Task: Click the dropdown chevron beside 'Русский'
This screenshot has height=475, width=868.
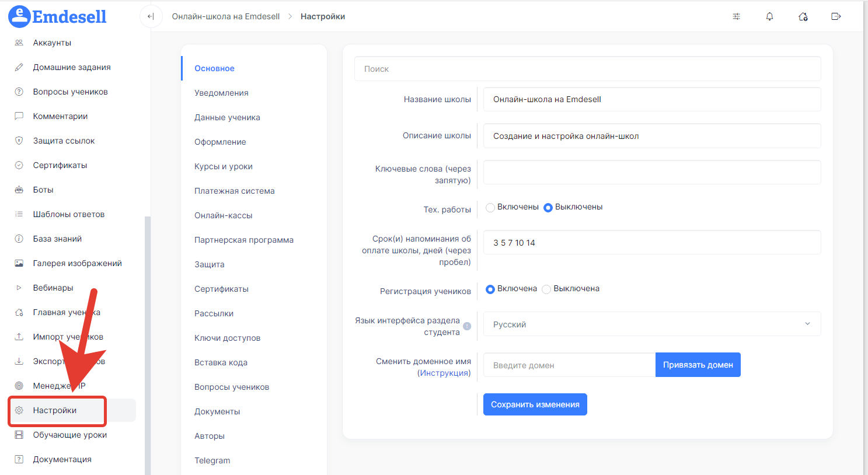Action: tap(807, 324)
